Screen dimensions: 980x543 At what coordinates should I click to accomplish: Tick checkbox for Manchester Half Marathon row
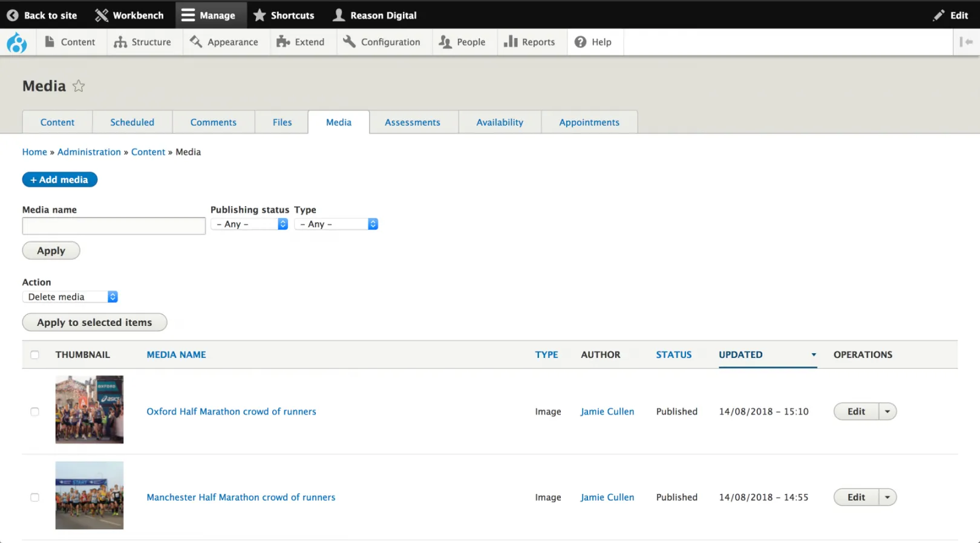34,498
